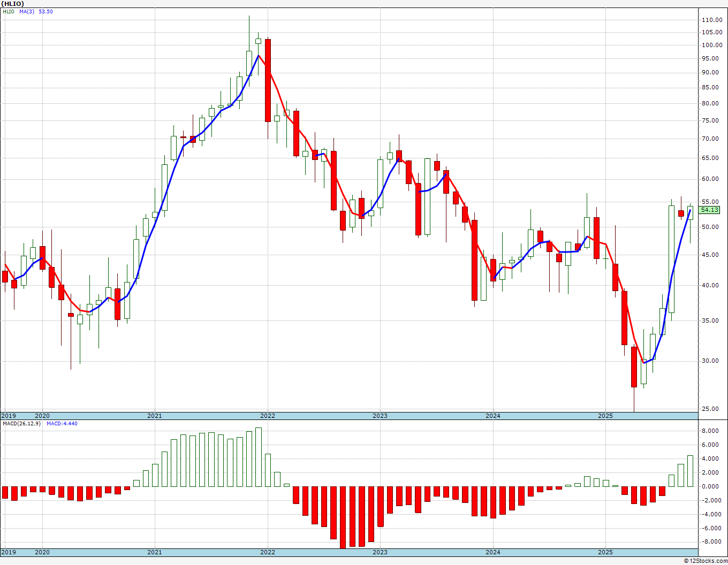Select 2024 on the MACD panel bottom axis

pos(493,553)
